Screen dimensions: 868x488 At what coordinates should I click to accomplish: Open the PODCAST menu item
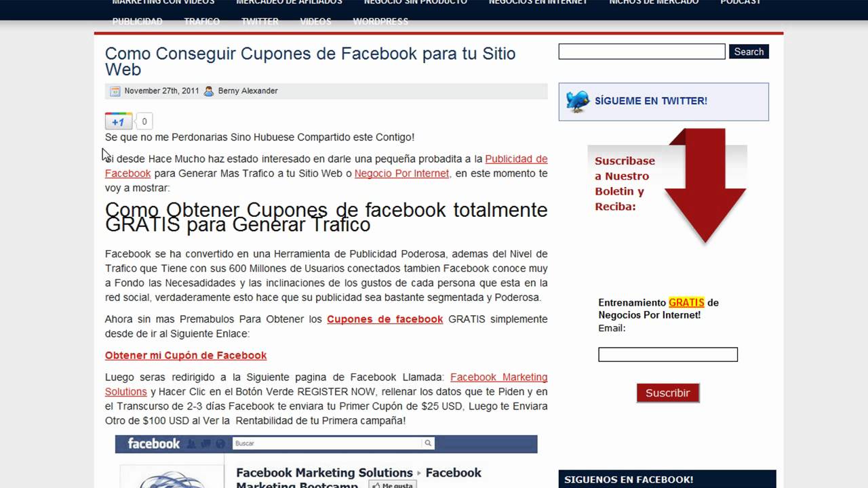coord(741,3)
